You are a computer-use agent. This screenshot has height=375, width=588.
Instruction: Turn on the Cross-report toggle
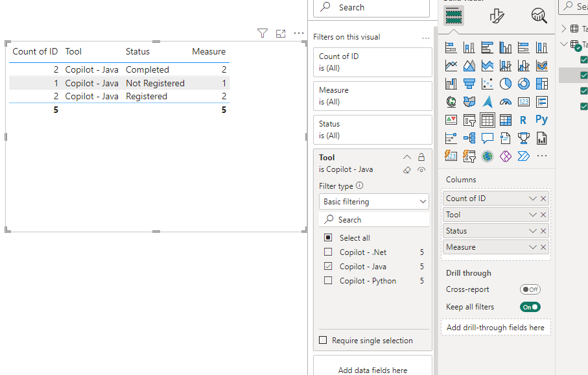pos(530,289)
